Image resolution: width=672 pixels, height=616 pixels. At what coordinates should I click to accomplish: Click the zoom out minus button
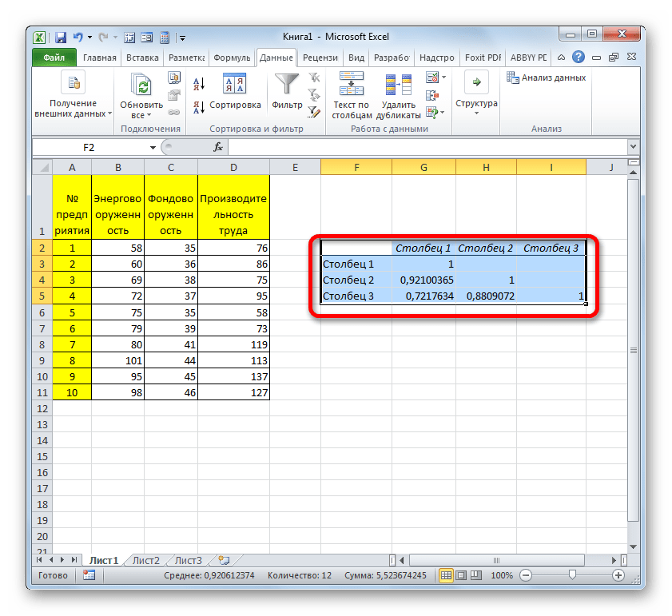[526, 575]
